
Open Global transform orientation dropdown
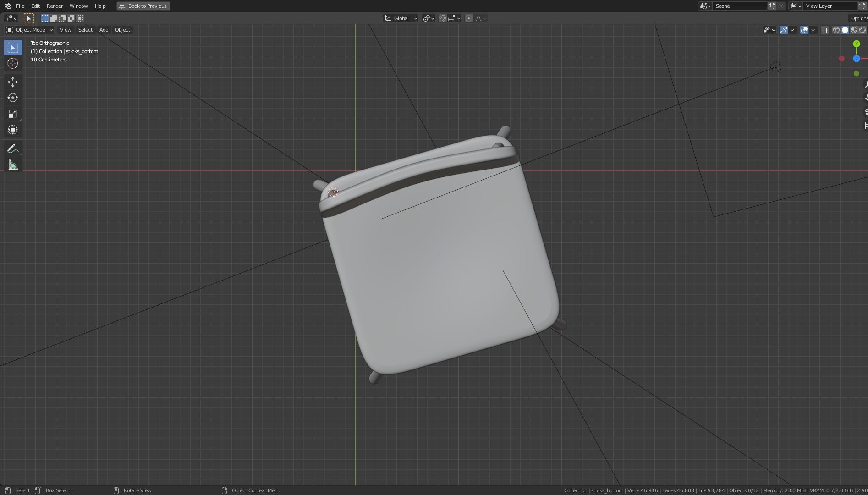tap(401, 18)
